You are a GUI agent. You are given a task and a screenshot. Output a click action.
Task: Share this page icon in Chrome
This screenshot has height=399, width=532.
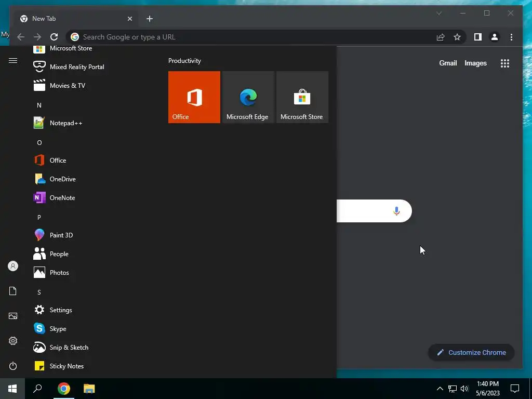(x=441, y=37)
